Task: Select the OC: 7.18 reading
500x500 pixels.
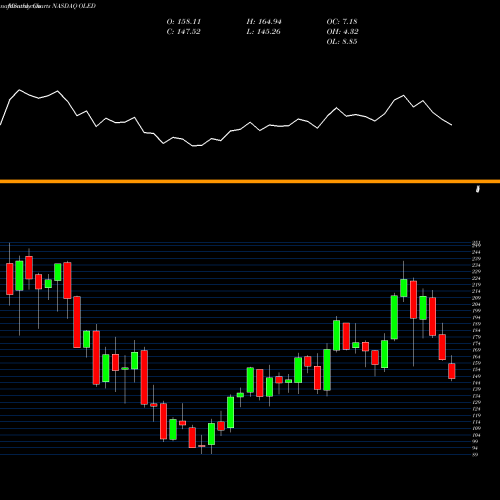Action: (x=342, y=22)
